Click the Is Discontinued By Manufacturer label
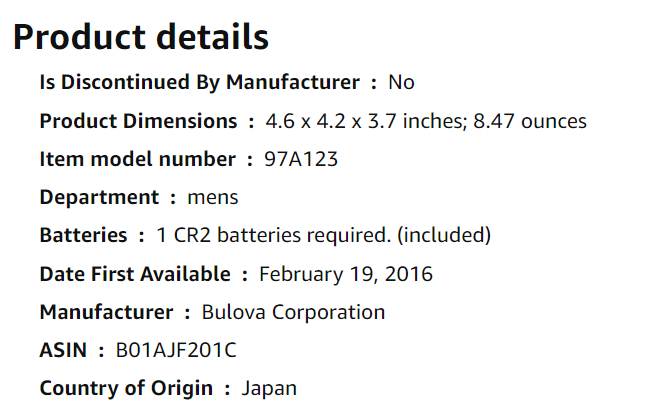 (x=199, y=83)
